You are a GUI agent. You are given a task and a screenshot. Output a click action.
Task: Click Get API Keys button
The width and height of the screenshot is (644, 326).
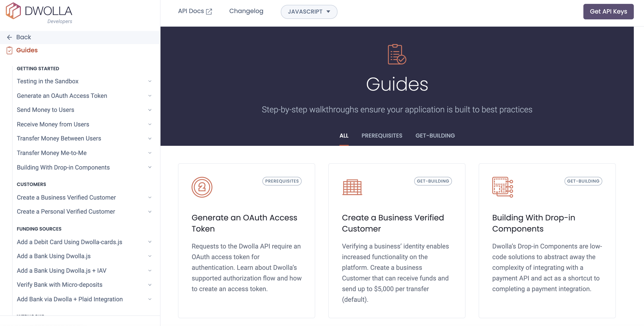pyautogui.click(x=608, y=11)
